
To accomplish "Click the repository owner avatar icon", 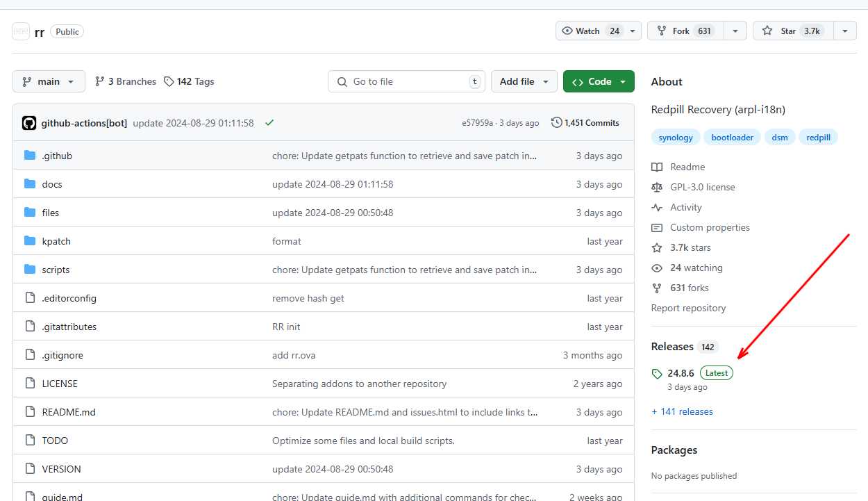I will pyautogui.click(x=21, y=31).
